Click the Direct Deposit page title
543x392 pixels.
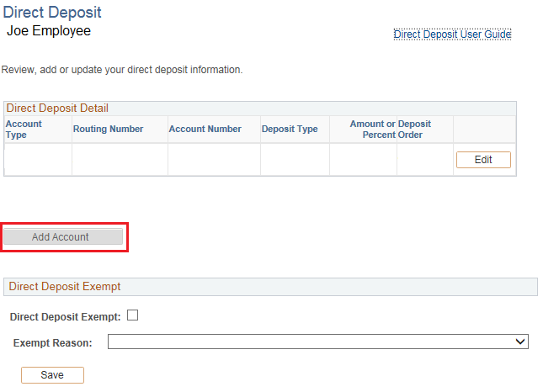(x=52, y=13)
